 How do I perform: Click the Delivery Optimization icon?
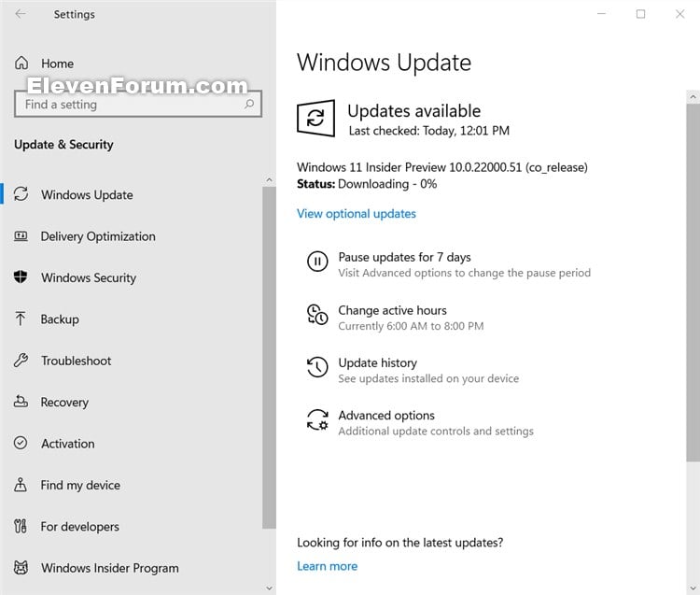tap(21, 236)
